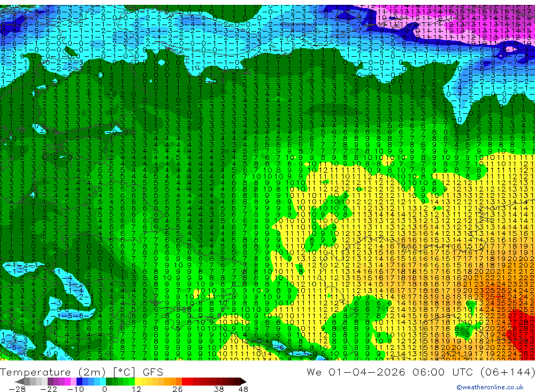This screenshot has height=392, width=535.
Task: Pick the bright red swatch after the 26 label
Action: point(185,381)
